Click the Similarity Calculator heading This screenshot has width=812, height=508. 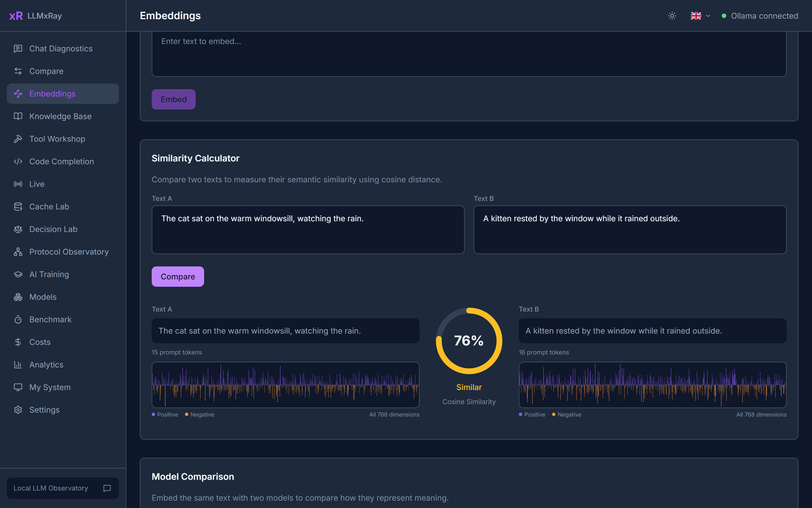[196, 158]
